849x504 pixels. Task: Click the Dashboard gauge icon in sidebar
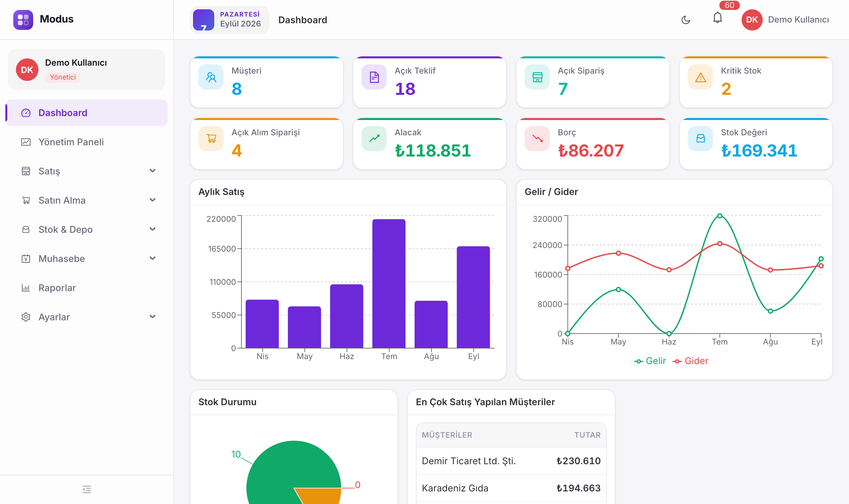(x=26, y=113)
